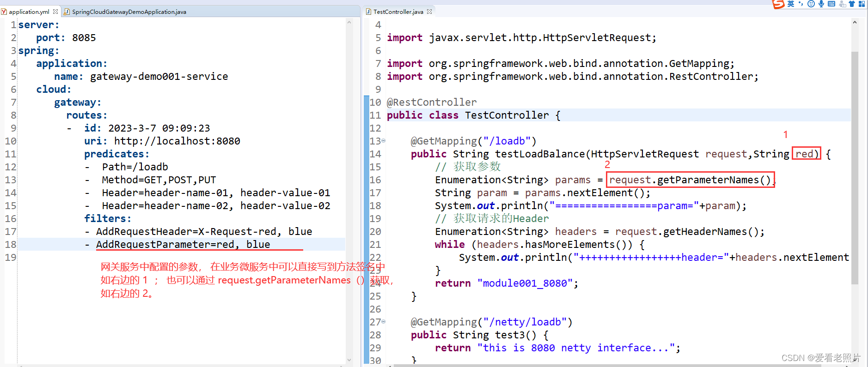Click 'routes:' key in yml
Image resolution: width=868 pixels, height=367 pixels.
(87, 115)
